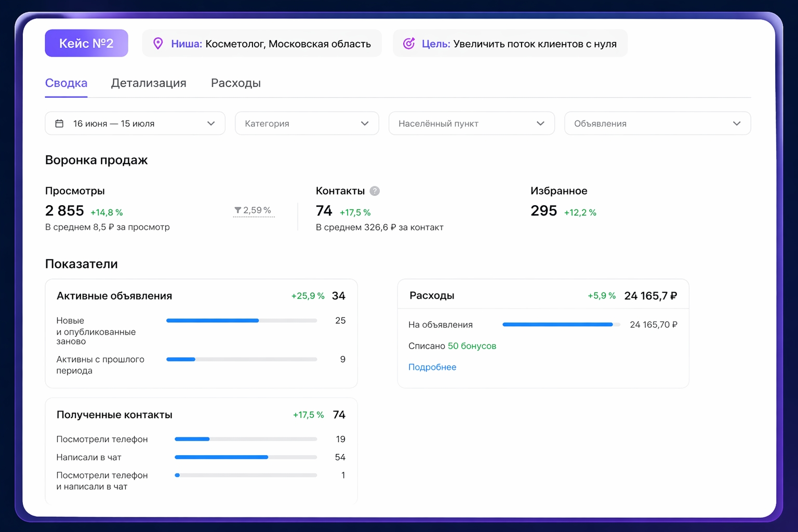Click the 24 165,7 ₽ total in the Расходы header
The image size is (798, 532).
pyautogui.click(x=650, y=296)
